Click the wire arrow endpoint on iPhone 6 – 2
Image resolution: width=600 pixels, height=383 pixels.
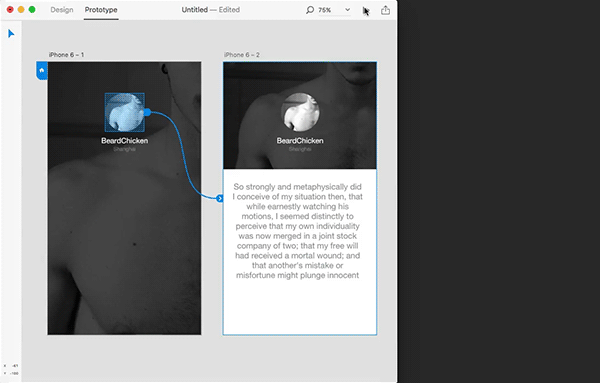click(x=220, y=198)
